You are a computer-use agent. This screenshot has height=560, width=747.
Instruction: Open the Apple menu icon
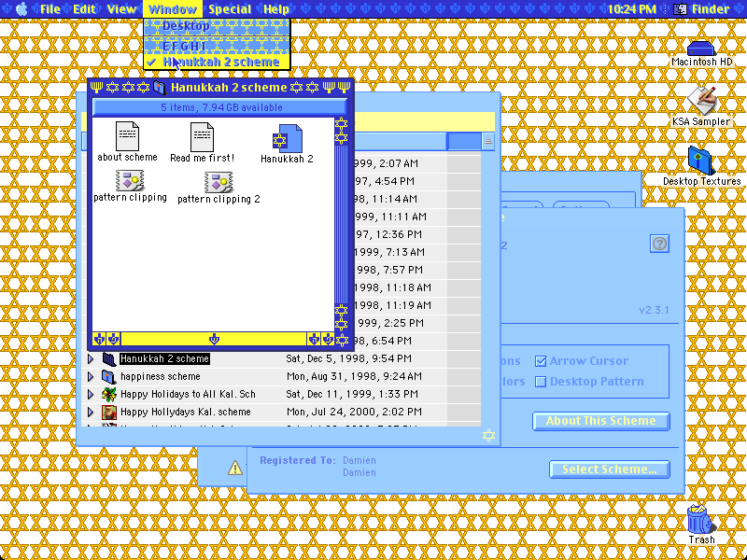coord(21,9)
